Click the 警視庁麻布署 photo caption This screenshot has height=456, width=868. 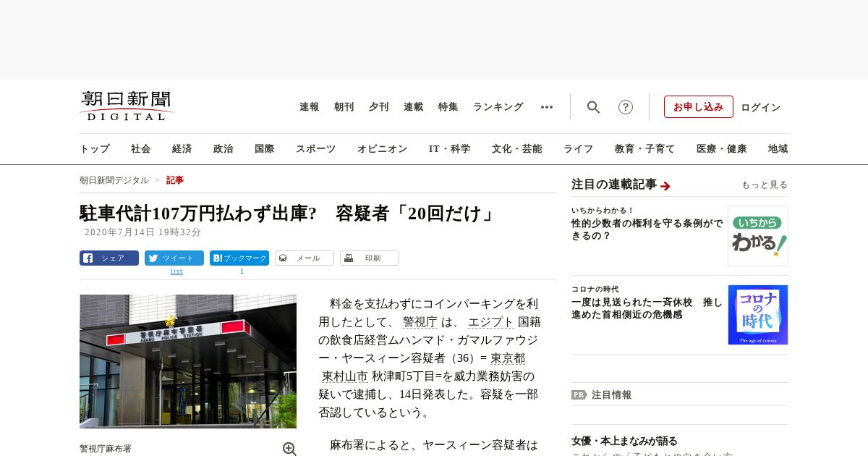point(106,449)
